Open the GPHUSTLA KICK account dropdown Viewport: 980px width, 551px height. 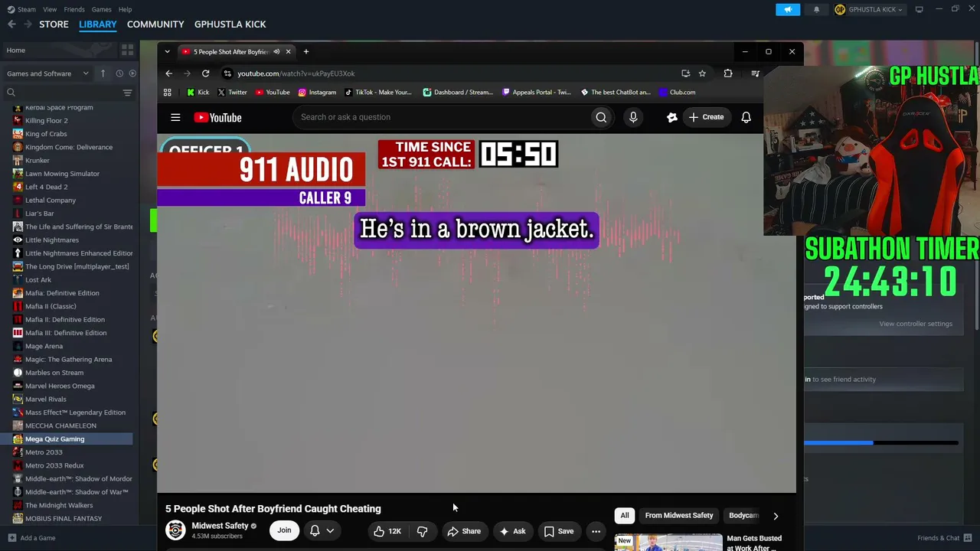869,9
